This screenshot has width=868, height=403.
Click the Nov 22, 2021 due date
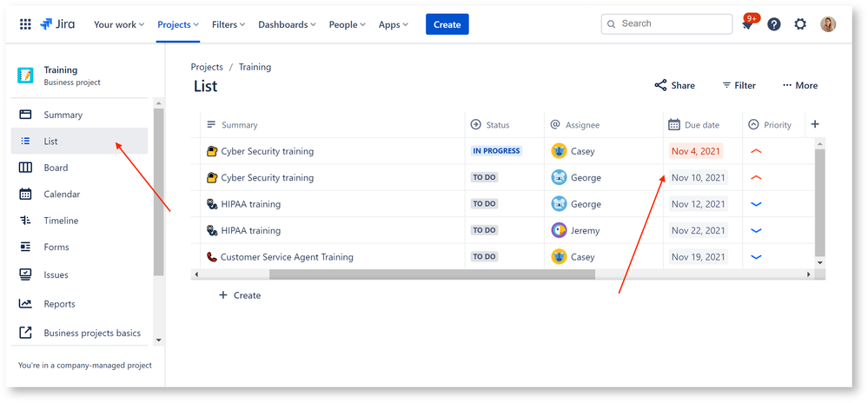(698, 230)
